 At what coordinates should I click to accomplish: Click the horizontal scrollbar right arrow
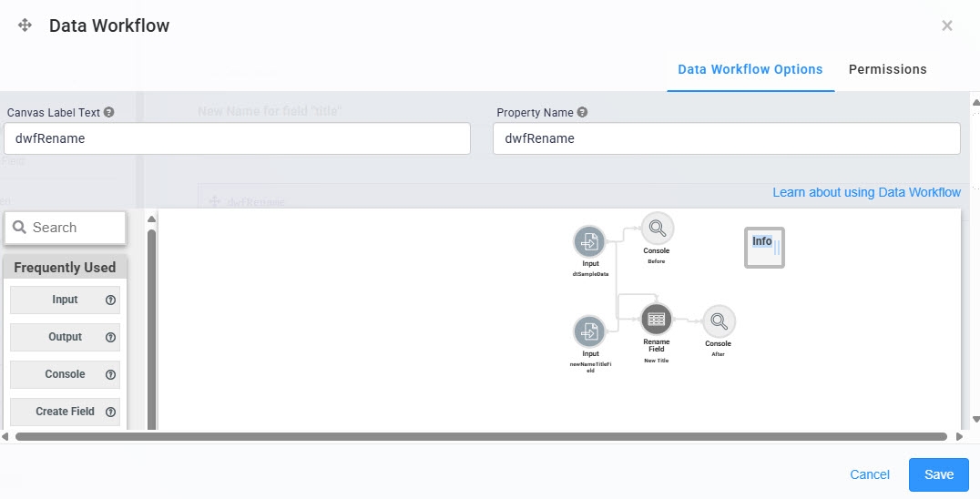(959, 436)
